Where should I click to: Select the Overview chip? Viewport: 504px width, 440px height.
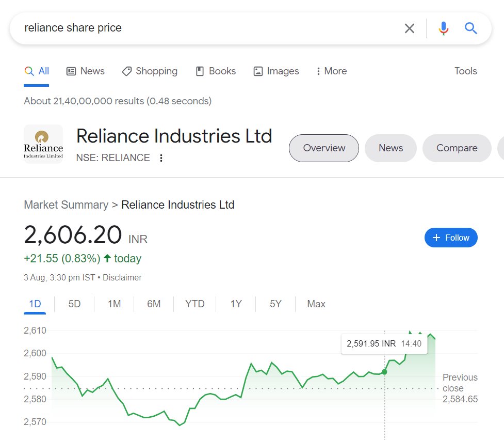323,148
